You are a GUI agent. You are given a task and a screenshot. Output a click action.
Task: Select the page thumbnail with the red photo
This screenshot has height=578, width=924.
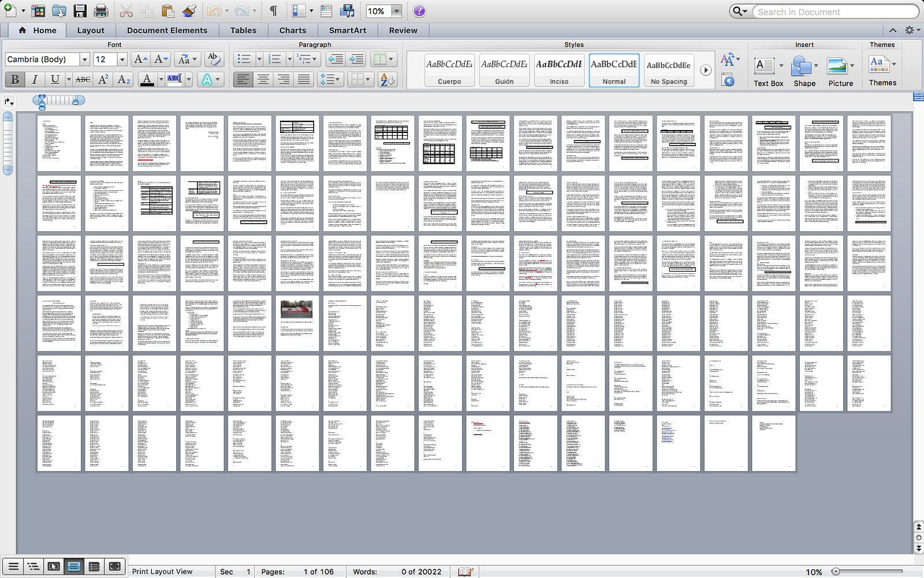pyautogui.click(x=297, y=323)
